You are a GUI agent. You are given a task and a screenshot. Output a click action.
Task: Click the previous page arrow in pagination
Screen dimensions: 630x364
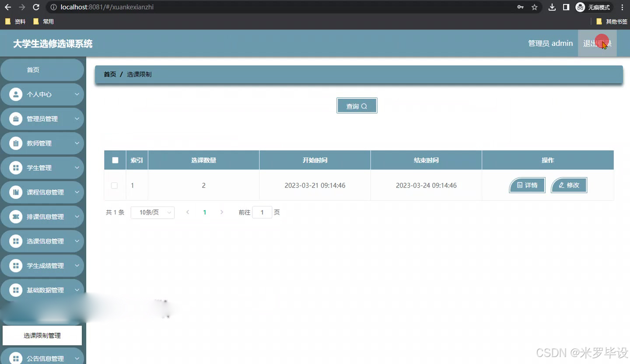[x=188, y=212]
